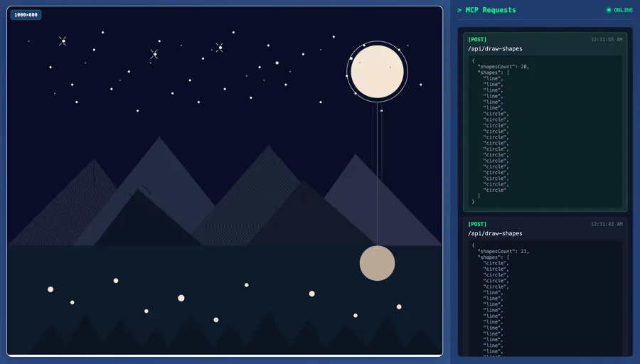640x364 pixels.
Task: Click the MCP Requests panel heading
Action: coord(486,10)
